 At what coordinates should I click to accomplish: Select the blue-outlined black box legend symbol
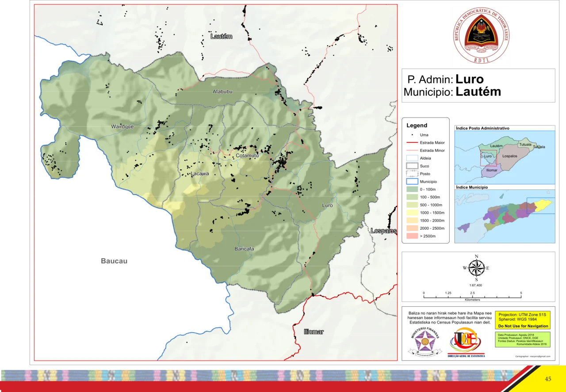pos(412,157)
